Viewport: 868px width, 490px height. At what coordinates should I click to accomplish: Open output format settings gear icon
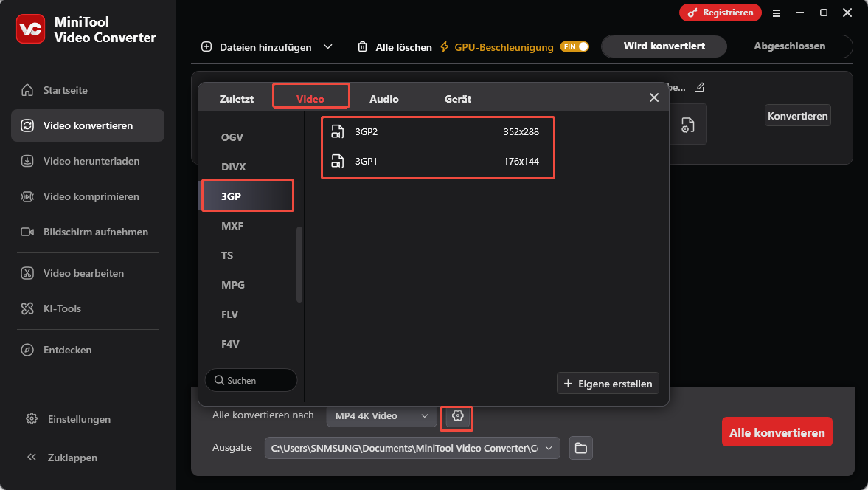coord(457,415)
